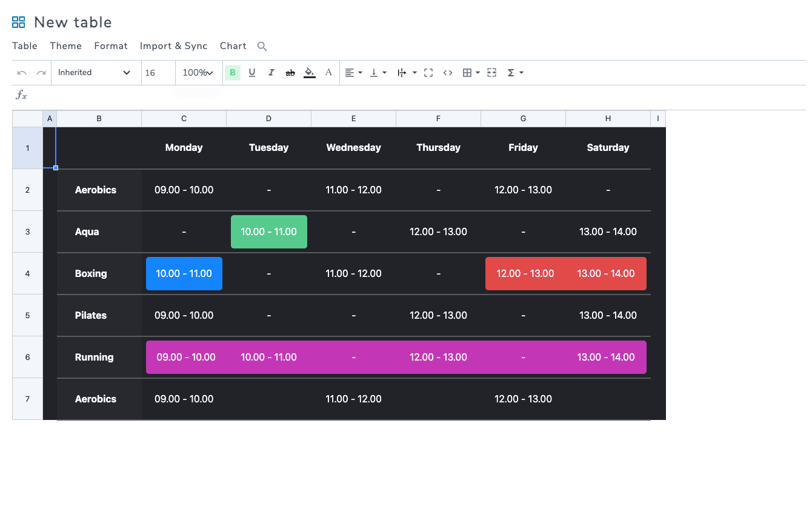This screenshot has height=526, width=812.
Task: Open the 100% zoom dropdown
Action: (198, 73)
